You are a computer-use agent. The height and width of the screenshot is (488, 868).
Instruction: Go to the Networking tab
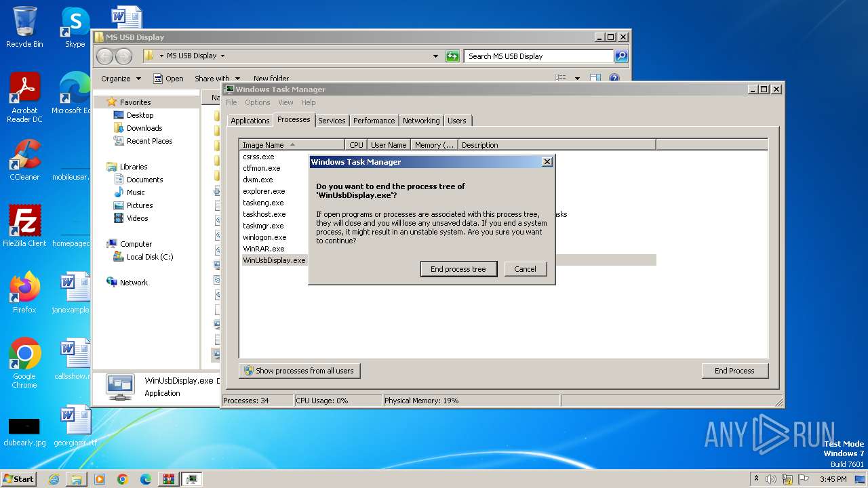pos(421,121)
